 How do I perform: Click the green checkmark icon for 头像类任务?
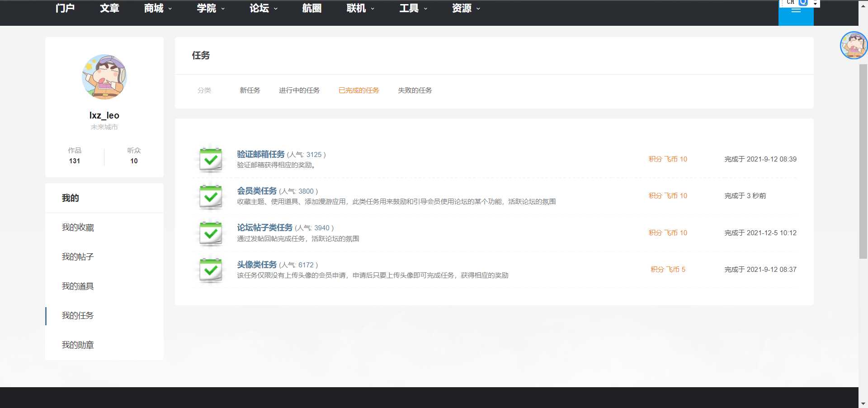pyautogui.click(x=211, y=270)
